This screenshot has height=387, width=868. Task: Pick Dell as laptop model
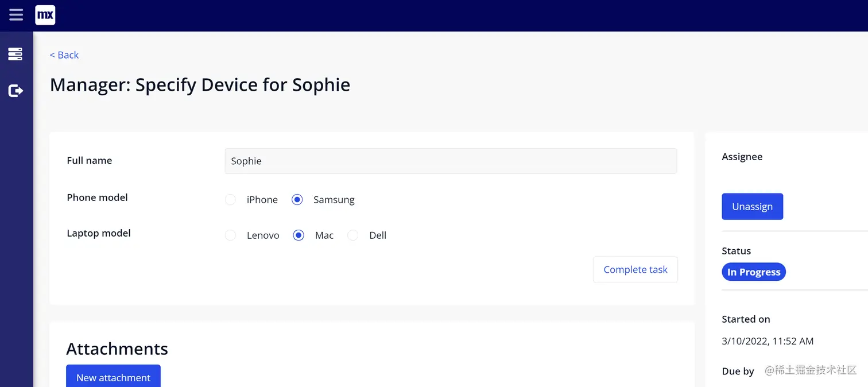coord(353,235)
